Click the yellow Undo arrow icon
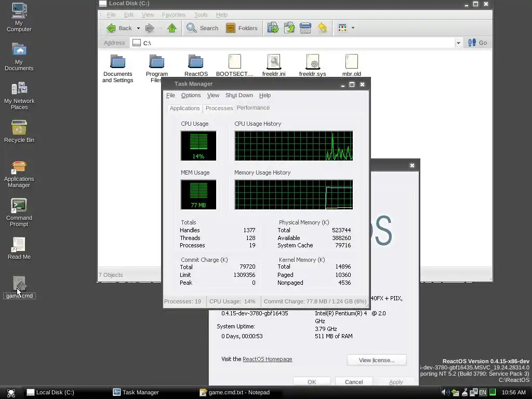This screenshot has width=532, height=399. pos(322,28)
